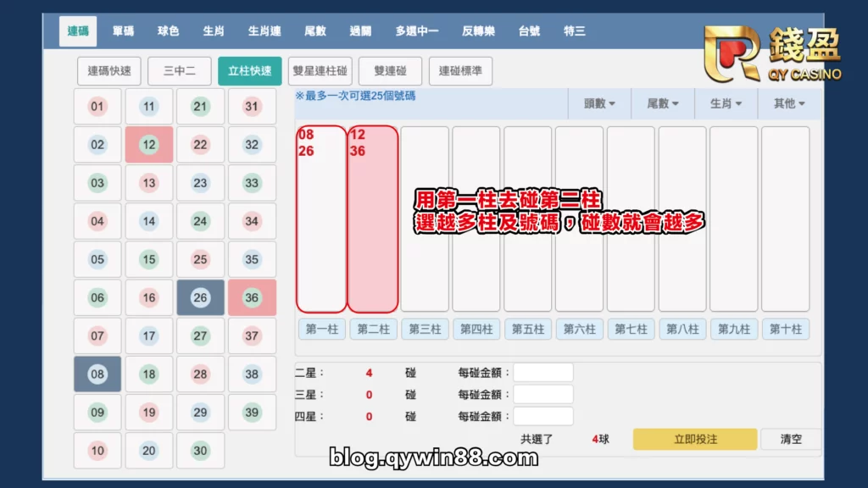Switch to the 單碼 tab

coord(122,30)
